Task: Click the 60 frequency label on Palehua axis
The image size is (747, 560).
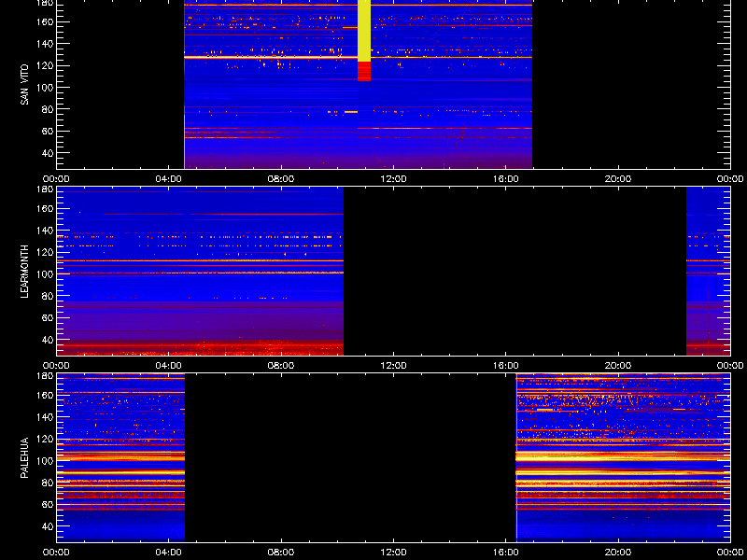Action: 46,504
